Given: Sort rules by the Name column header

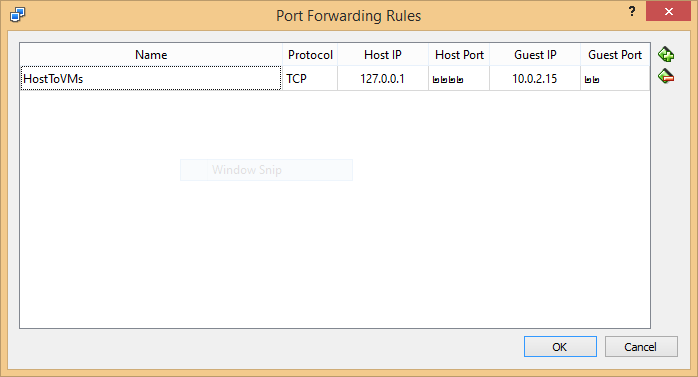Looking at the screenshot, I should [151, 55].
